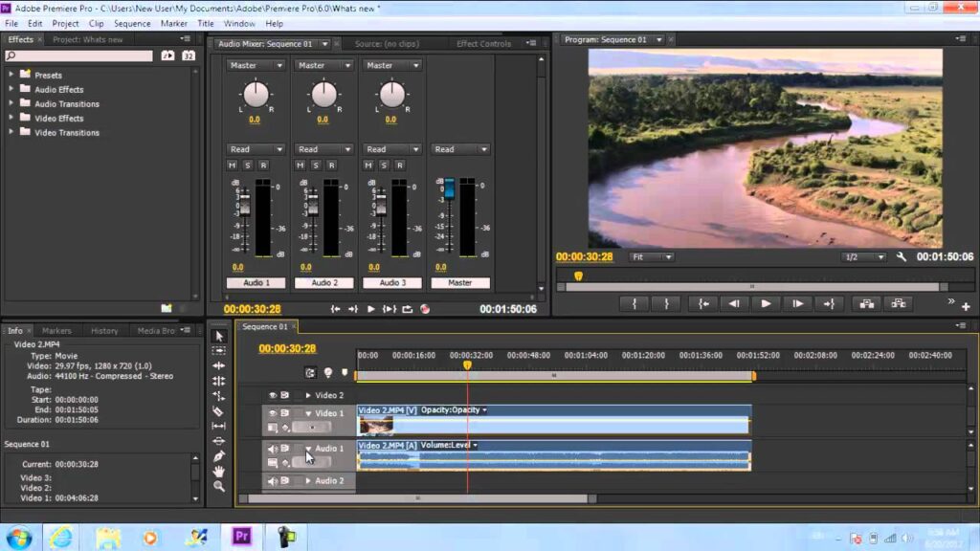Screen dimensions: 980x551
Task: Select the Rate Stretch tool
Action: click(x=219, y=396)
